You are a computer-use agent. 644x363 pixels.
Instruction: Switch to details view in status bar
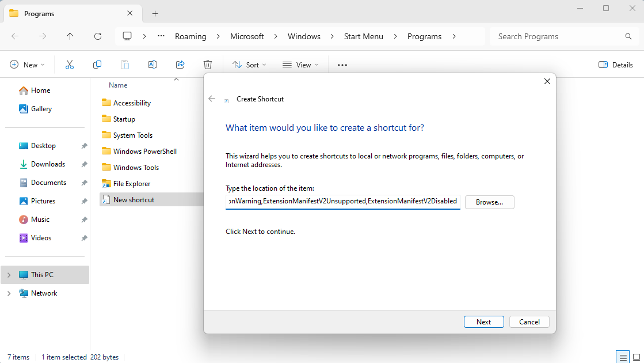click(x=622, y=357)
